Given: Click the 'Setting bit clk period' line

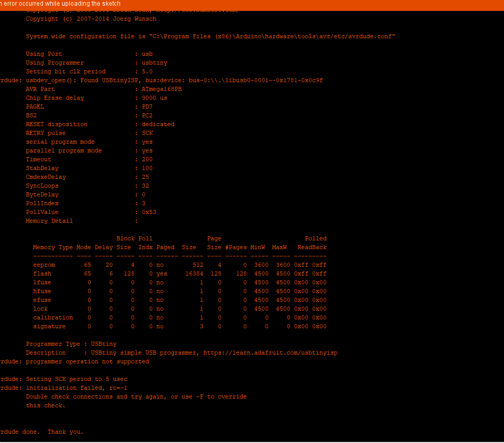Looking at the screenshot, I should [x=90, y=71].
